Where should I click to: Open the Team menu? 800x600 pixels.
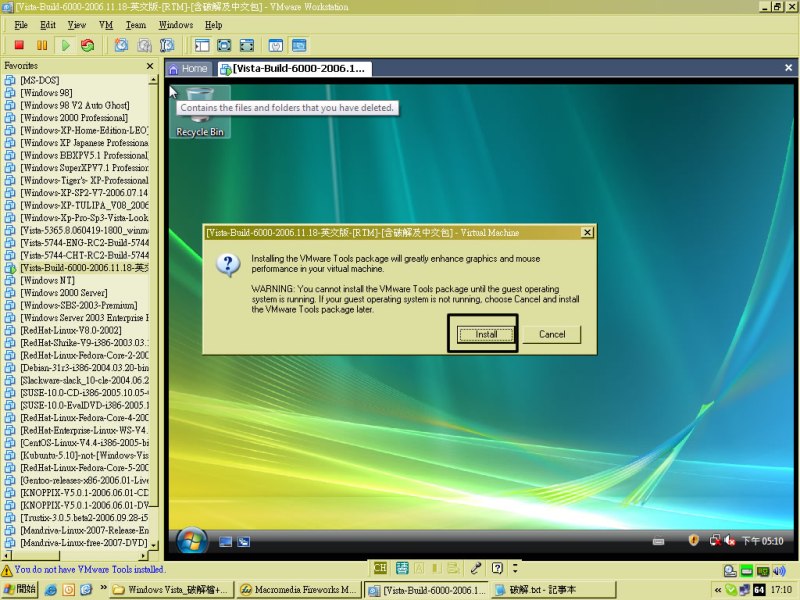[x=136, y=25]
